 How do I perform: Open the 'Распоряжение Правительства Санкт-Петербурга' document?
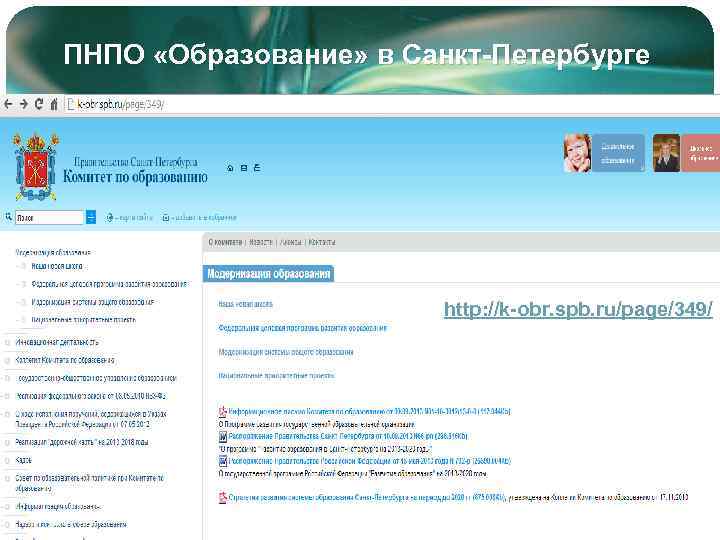[x=348, y=436]
